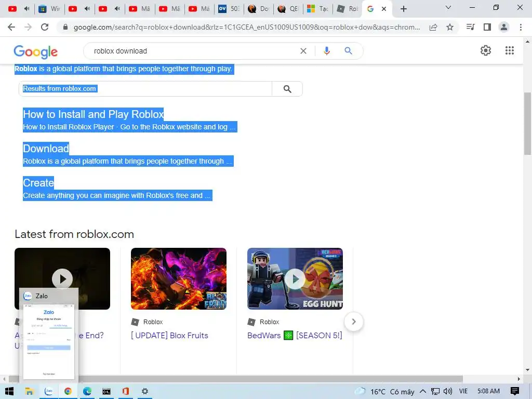The height and width of the screenshot is (399, 532).
Task: Open Chrome tab search dropdown
Action: [x=448, y=8]
